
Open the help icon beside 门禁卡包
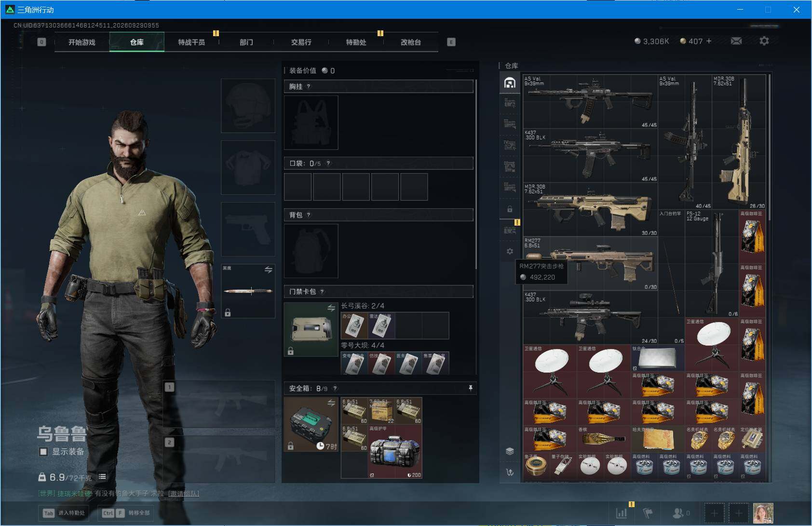[x=322, y=292]
